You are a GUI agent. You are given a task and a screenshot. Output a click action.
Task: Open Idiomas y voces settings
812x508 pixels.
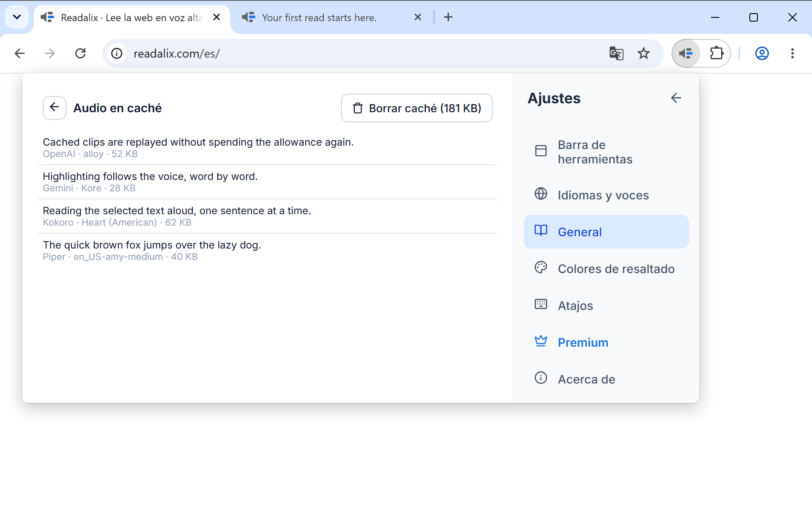(x=606, y=195)
